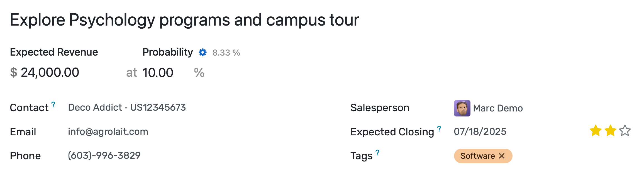This screenshot has height=174, width=644.
Task: Edit the opportunity title field
Action: (184, 20)
